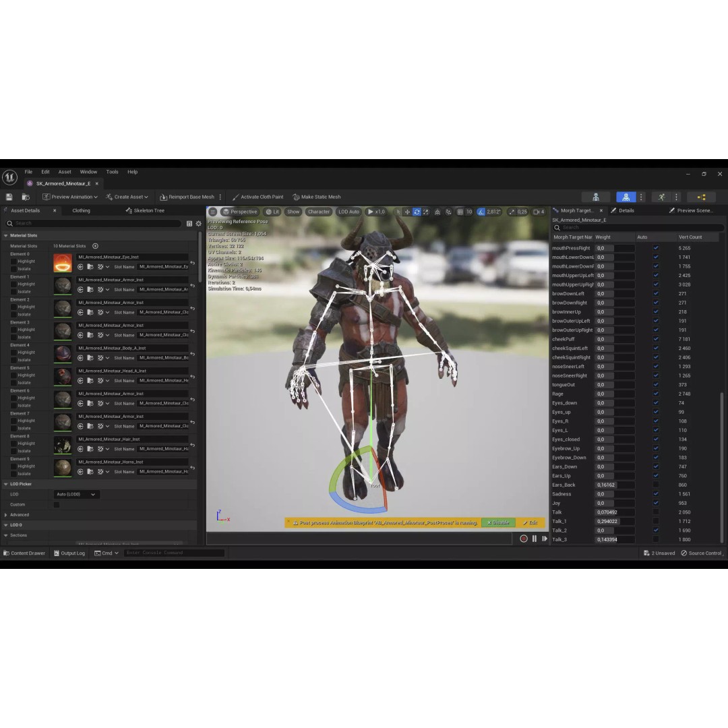Uncheck Auto for cheekPuff morph target
728x728 pixels.
point(656,339)
